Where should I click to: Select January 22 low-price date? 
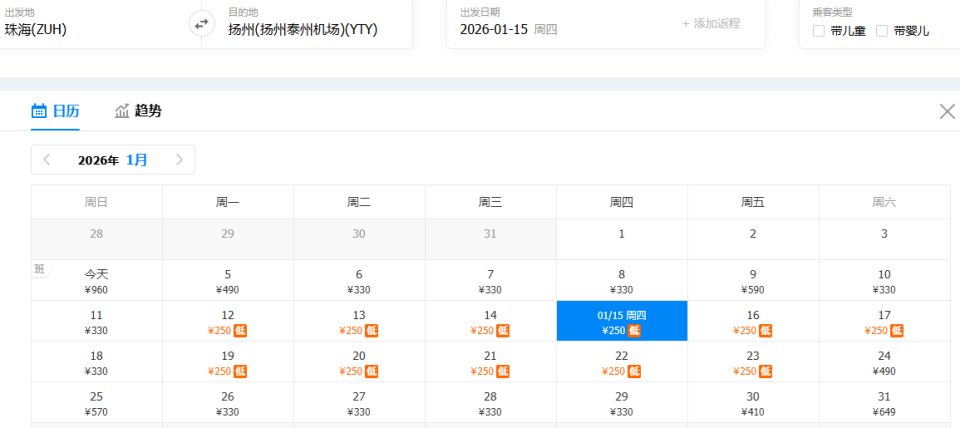pyautogui.click(x=622, y=362)
